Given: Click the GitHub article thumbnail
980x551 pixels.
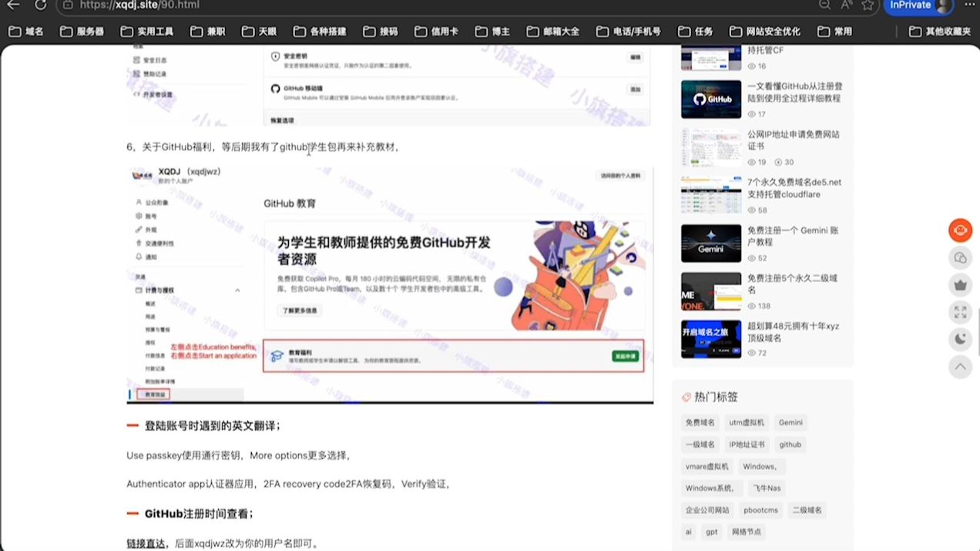Looking at the screenshot, I should [x=711, y=99].
